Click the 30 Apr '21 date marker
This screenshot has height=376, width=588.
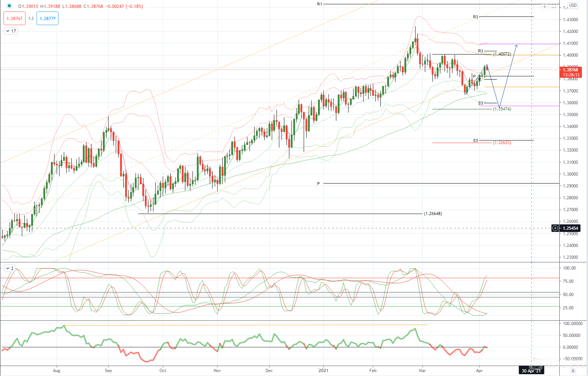click(x=531, y=371)
